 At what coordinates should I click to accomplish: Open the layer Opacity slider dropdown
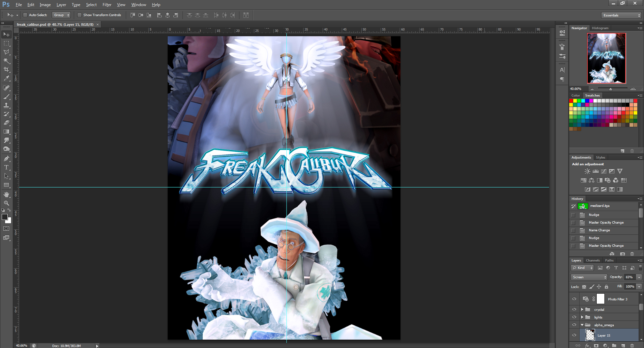[x=639, y=277]
